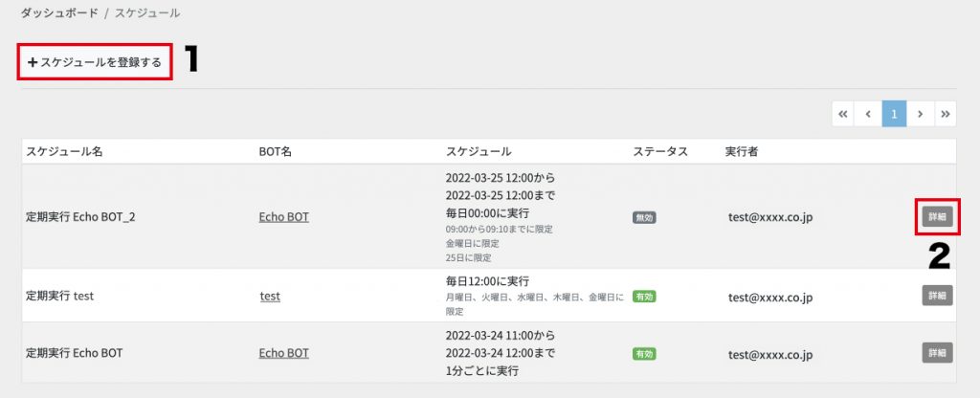The image size is (980, 398).
Task: Go to previous page chevron icon
Action: [868, 115]
